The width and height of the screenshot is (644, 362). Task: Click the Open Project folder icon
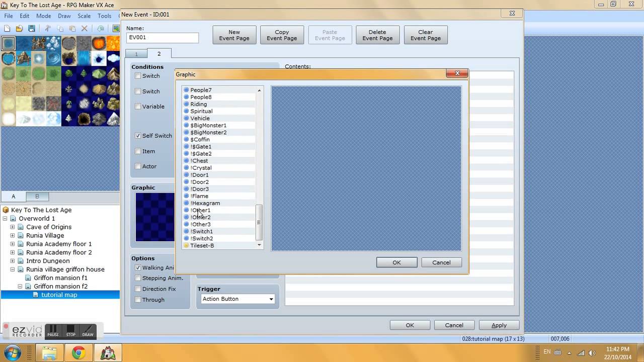(x=19, y=29)
